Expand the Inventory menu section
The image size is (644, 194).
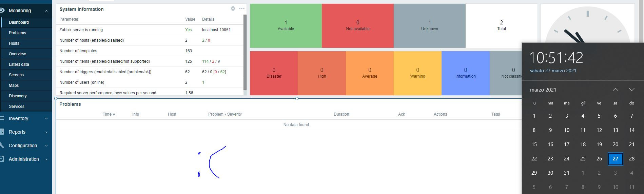[46, 119]
